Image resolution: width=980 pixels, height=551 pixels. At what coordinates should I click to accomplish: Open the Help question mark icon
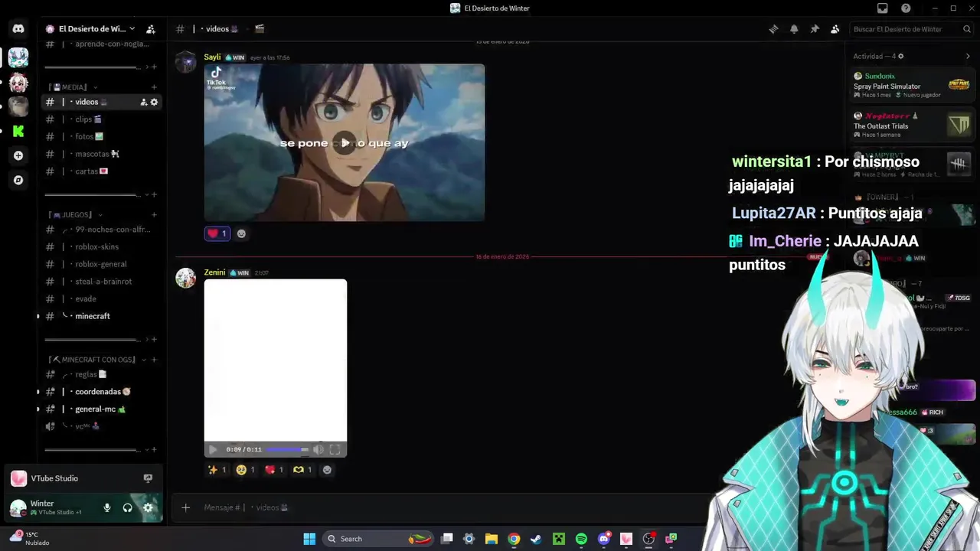click(906, 8)
